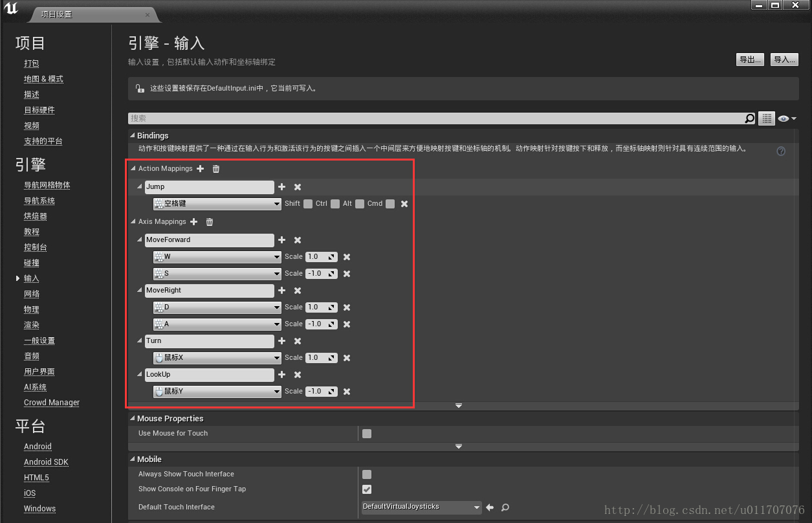Remove the MoveRight axis mapping

coord(298,291)
